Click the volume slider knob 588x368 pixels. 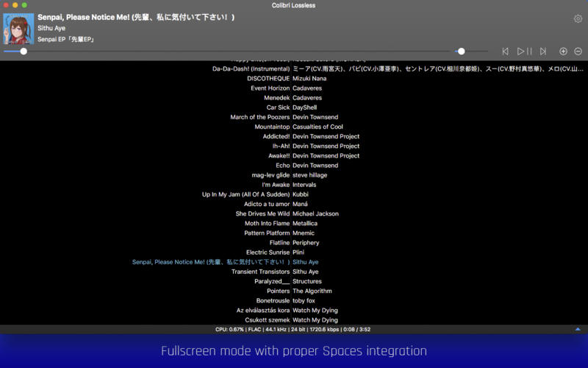point(462,51)
